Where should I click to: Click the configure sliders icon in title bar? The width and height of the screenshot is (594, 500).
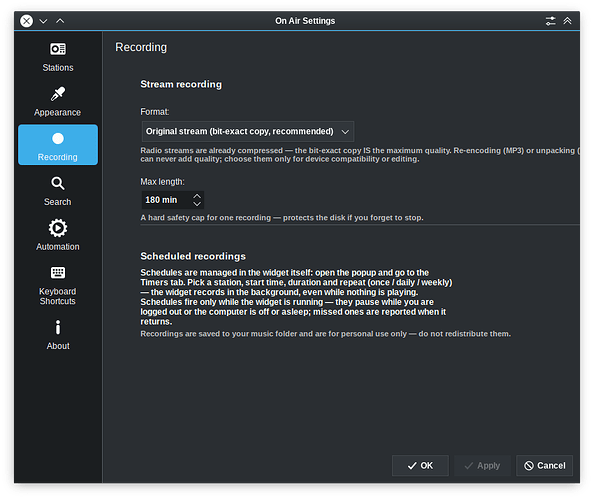tap(550, 21)
